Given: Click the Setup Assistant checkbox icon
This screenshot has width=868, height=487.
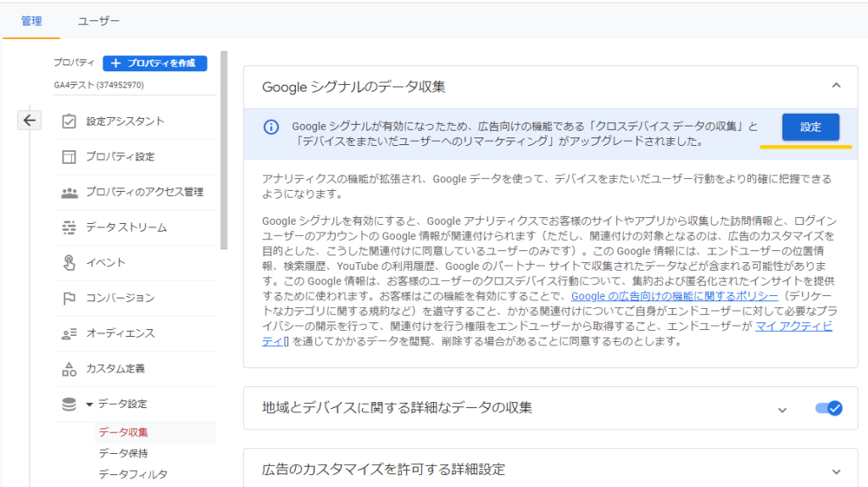Looking at the screenshot, I should coord(69,121).
